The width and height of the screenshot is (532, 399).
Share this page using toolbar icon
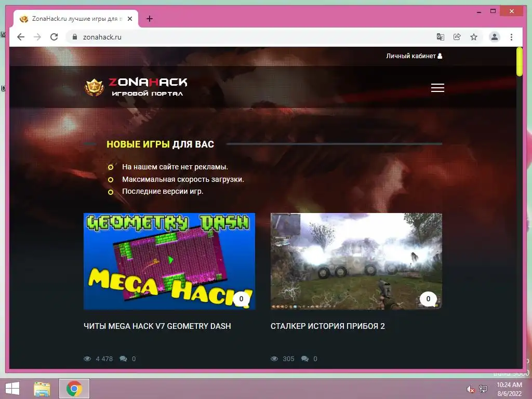(457, 37)
